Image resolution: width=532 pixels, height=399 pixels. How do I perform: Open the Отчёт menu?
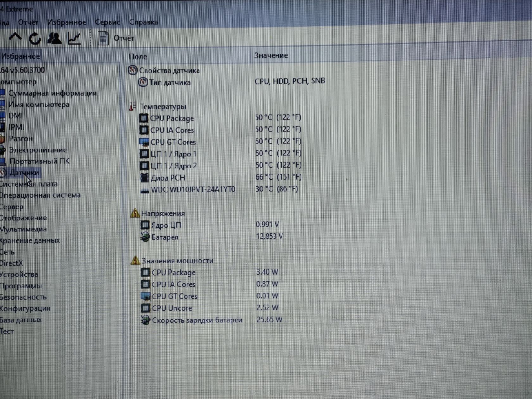(x=28, y=22)
